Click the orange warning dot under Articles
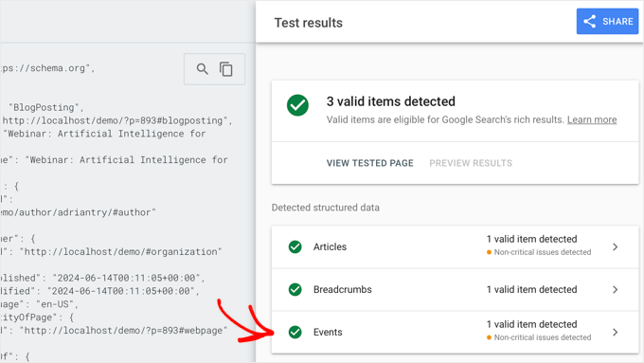This screenshot has width=644, height=363. 490,252
